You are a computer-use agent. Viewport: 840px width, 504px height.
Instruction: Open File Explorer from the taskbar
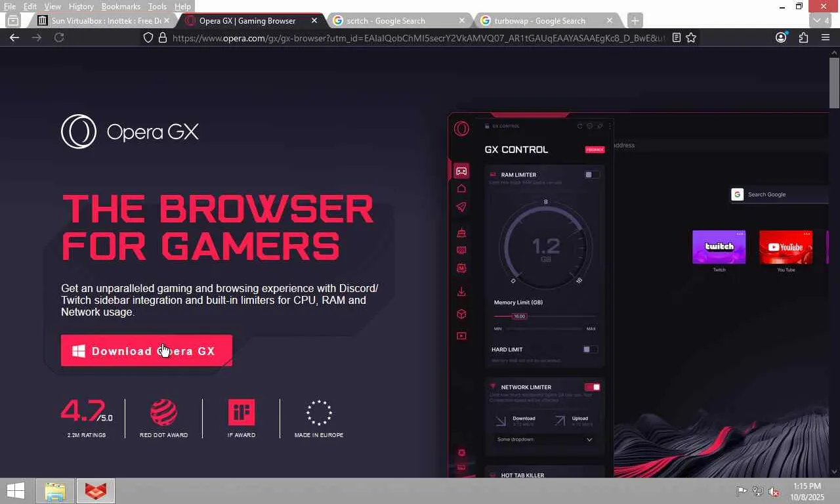click(x=55, y=491)
